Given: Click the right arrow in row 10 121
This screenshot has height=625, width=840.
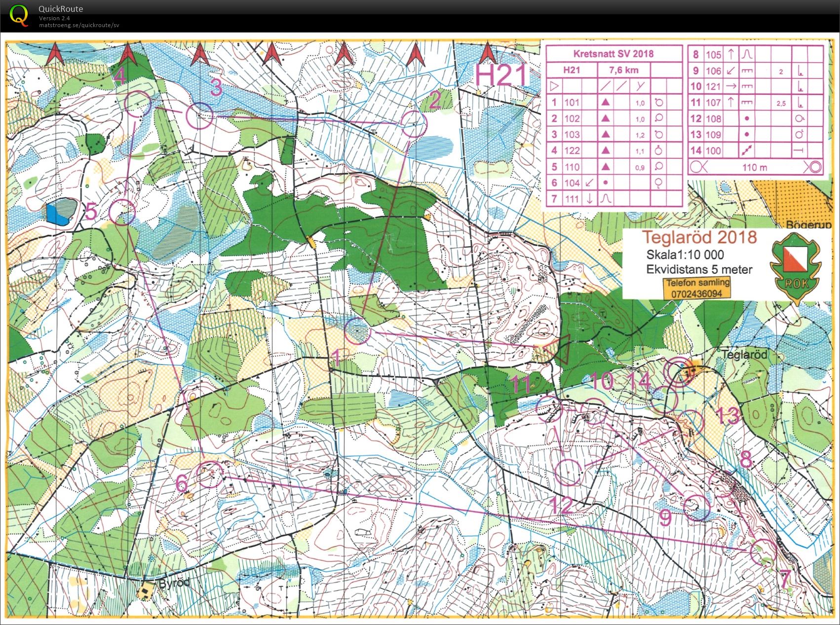Looking at the screenshot, I should click(x=731, y=86).
